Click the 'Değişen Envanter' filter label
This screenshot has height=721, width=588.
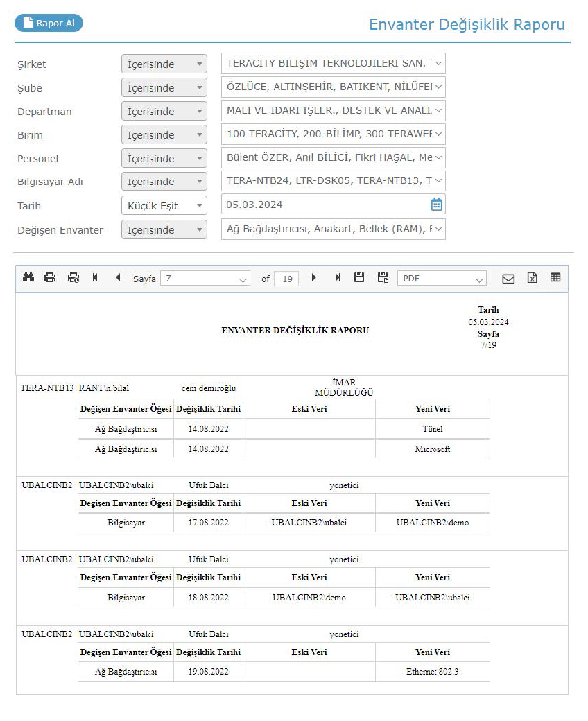click(x=60, y=230)
